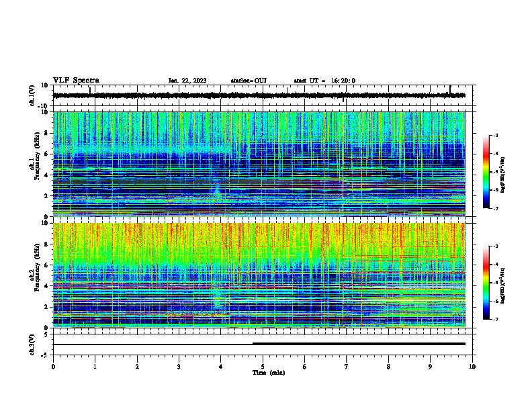The image size is (532, 411).
Task: Click the ch.2 frequency axis tick "6"
Action: 46,265
